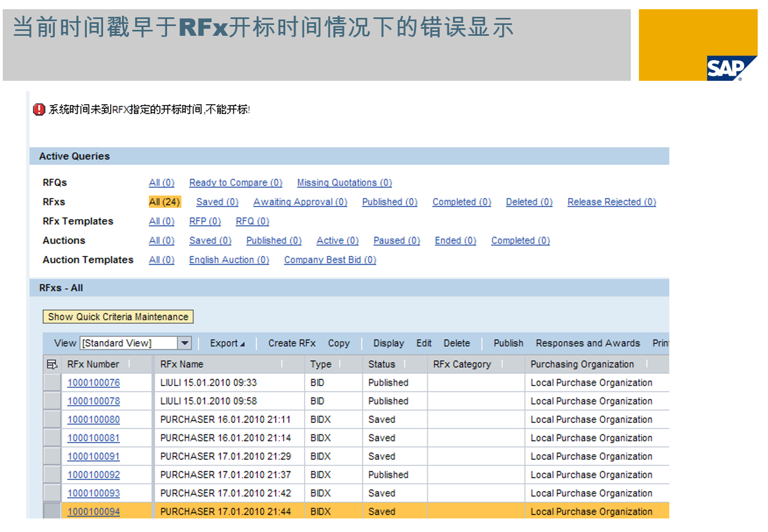
Task: Click Edit in toolbar
Action: pos(424,343)
